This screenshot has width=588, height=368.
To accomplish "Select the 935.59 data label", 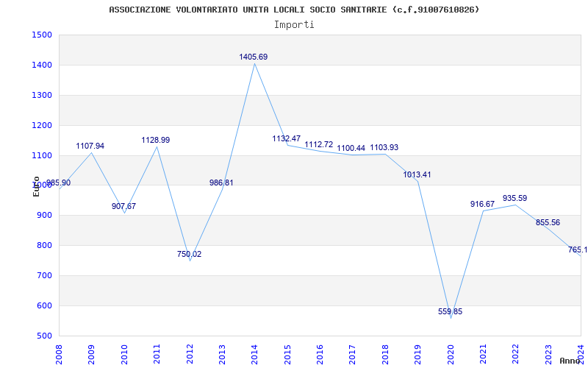I will coord(515,198).
